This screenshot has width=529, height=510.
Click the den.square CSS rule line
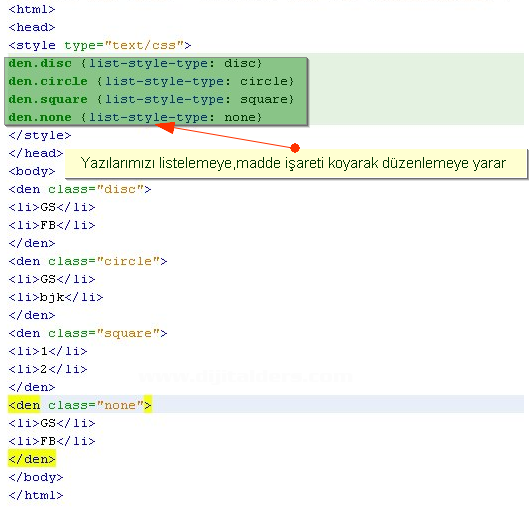(x=151, y=100)
